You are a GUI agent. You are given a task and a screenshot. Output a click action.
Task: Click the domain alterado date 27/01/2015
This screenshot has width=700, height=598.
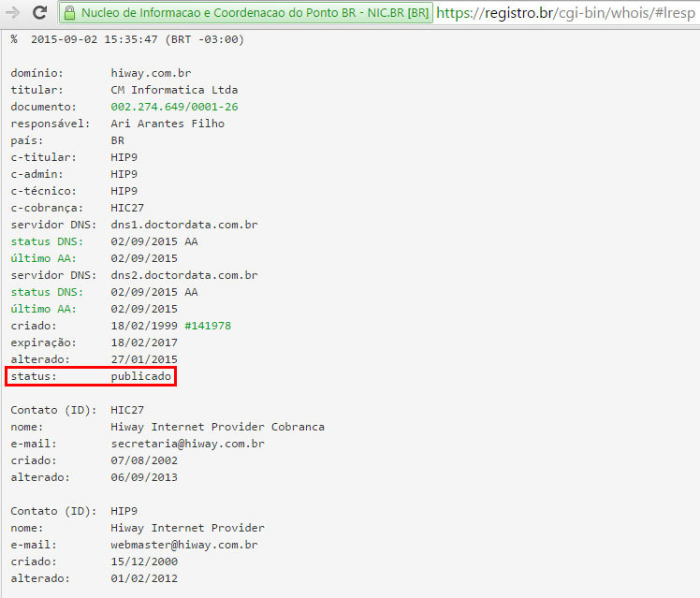click(144, 359)
